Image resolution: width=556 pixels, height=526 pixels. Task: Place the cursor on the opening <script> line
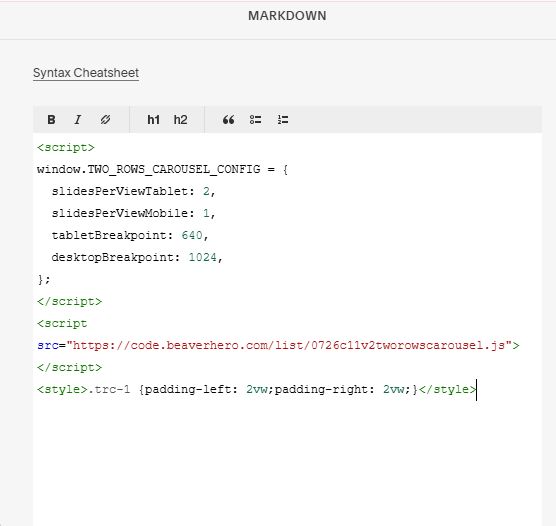66,148
